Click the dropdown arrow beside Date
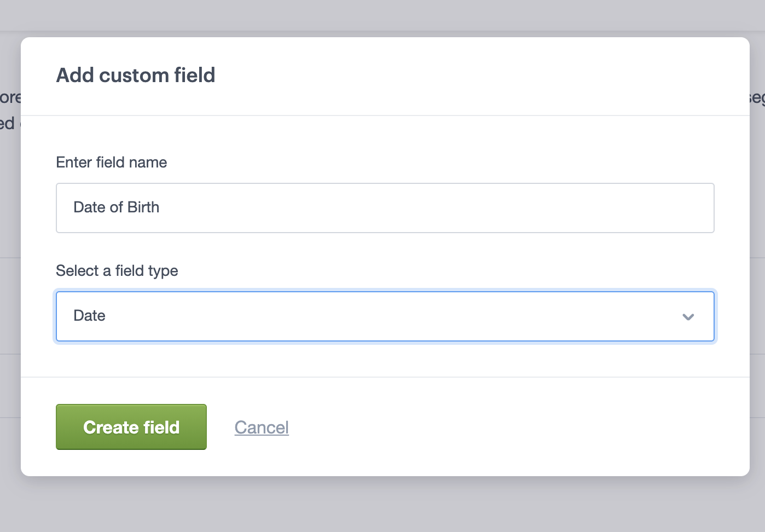Viewport: 765px width, 532px height. pos(689,316)
